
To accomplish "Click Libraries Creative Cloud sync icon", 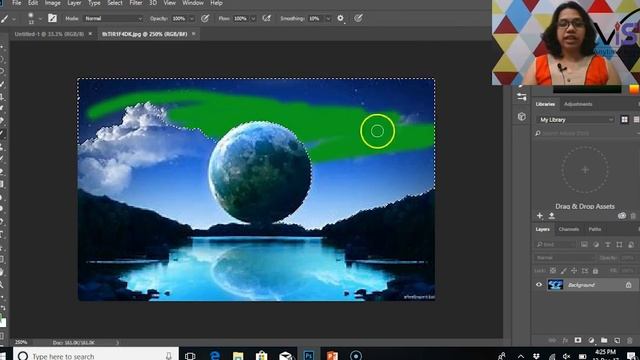I will point(622,216).
